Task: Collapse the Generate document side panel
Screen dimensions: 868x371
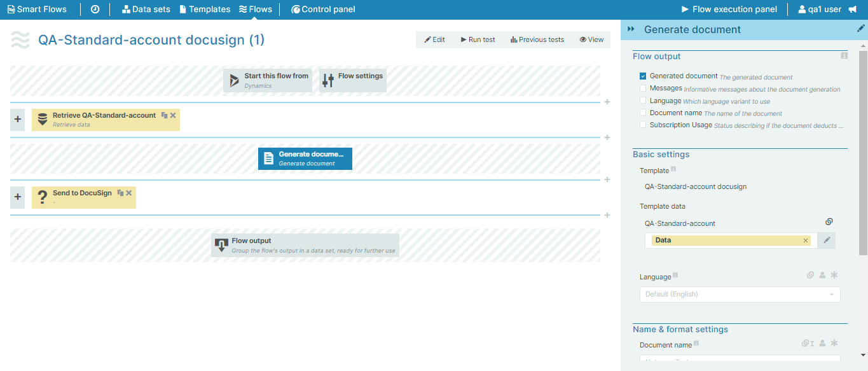Action: 631,29
